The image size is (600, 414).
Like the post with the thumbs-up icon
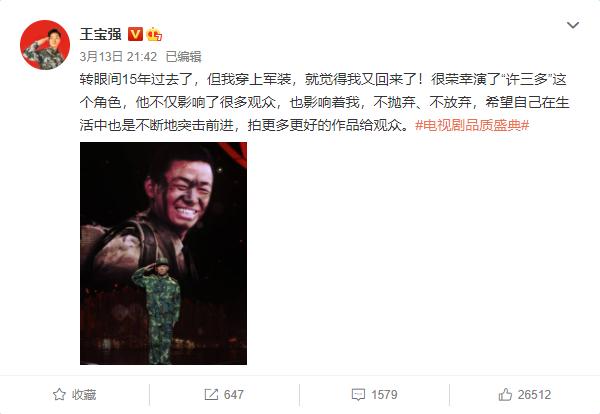pos(505,394)
